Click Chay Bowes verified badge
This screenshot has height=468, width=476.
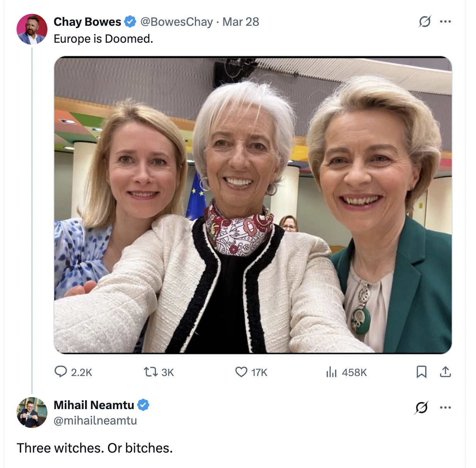click(x=130, y=22)
